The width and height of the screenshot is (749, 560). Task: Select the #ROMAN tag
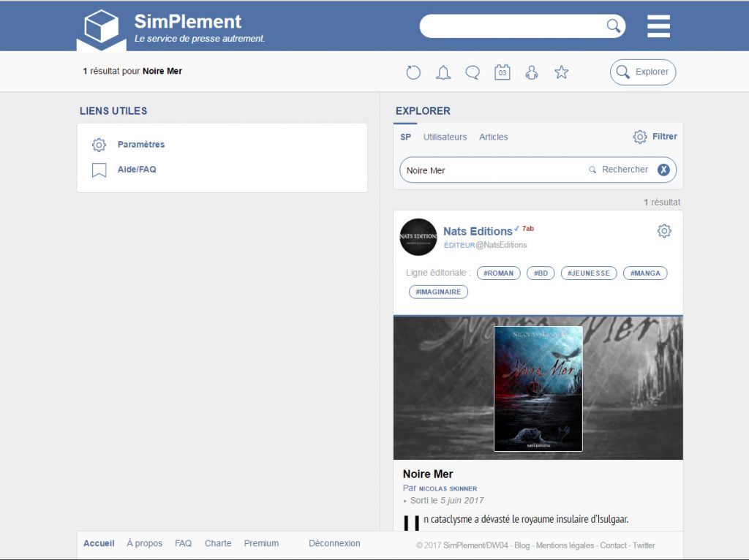498,273
